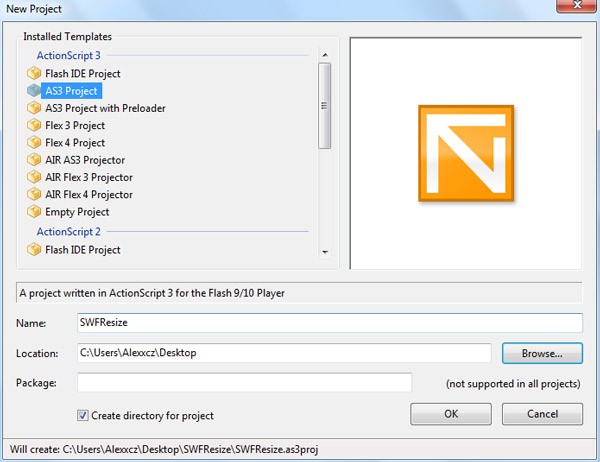600x462 pixels.
Task: Click the Flex 3 Project icon
Action: pos(34,125)
